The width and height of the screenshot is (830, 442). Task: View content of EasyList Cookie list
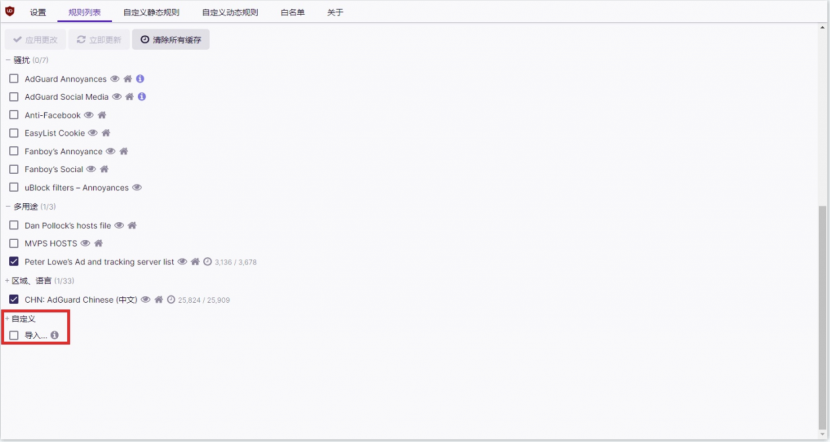pos(93,133)
